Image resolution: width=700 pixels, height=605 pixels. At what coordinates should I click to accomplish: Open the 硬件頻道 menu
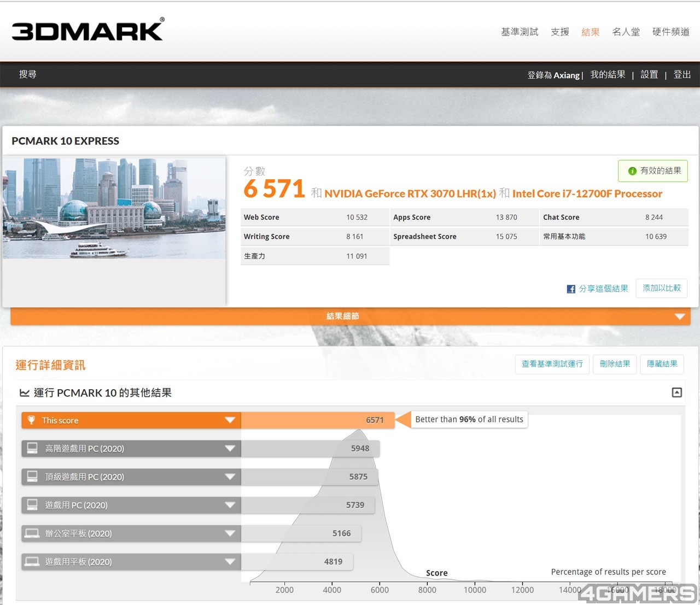coord(670,32)
